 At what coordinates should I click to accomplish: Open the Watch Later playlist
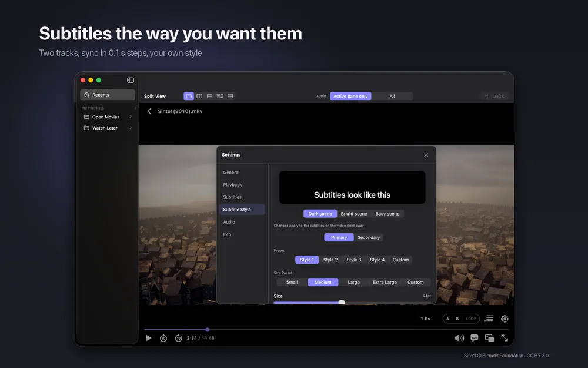(108, 128)
